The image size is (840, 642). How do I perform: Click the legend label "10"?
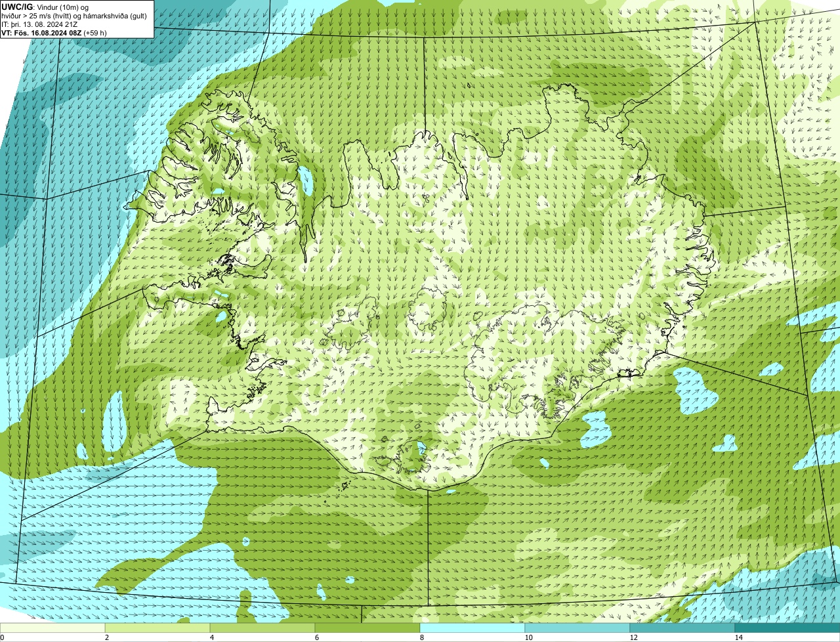click(528, 637)
